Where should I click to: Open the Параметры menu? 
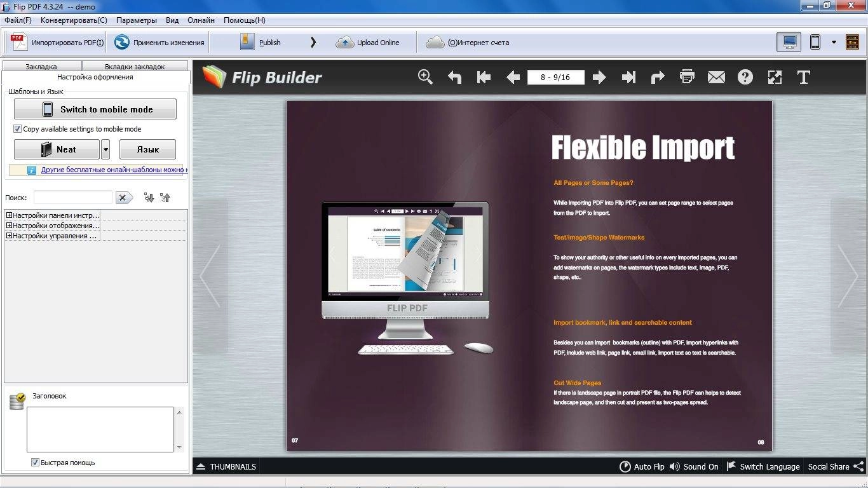(137, 20)
